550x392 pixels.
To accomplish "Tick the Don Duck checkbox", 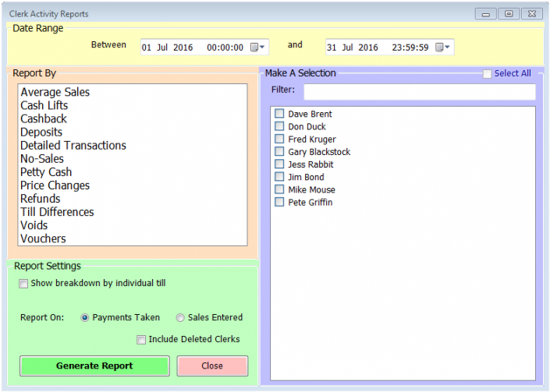I will click(279, 126).
